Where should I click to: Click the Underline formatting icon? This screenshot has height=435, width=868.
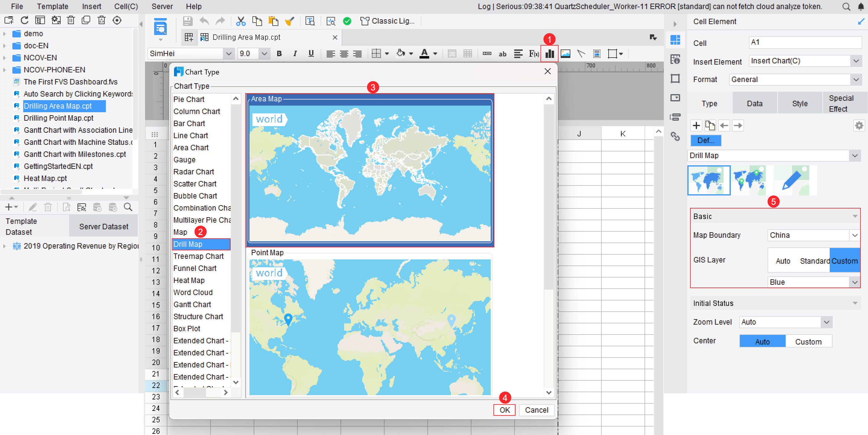[x=311, y=54]
